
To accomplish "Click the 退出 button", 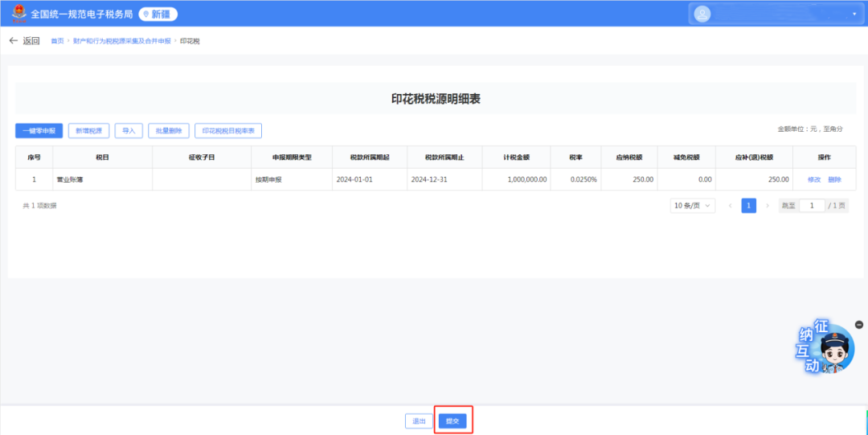I will coord(419,421).
